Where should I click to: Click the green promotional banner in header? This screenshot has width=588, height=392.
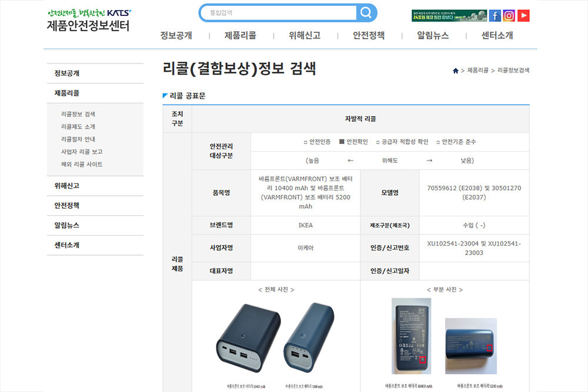pyautogui.click(x=449, y=16)
